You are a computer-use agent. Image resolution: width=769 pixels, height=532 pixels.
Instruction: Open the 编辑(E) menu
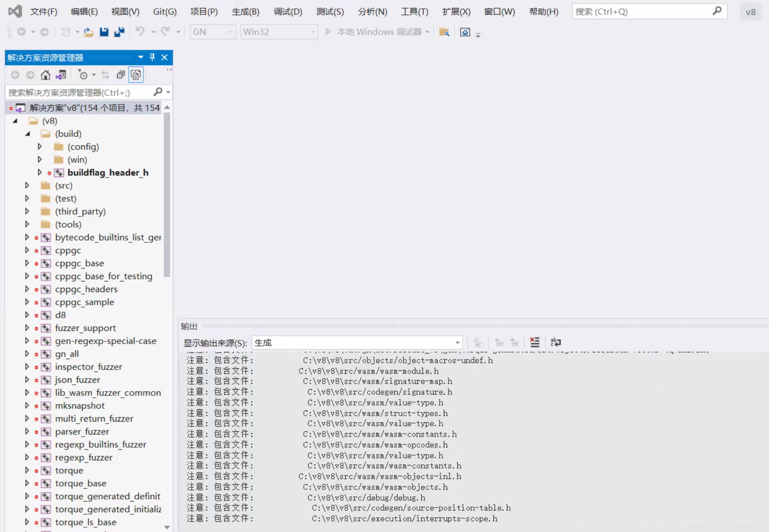pyautogui.click(x=84, y=11)
